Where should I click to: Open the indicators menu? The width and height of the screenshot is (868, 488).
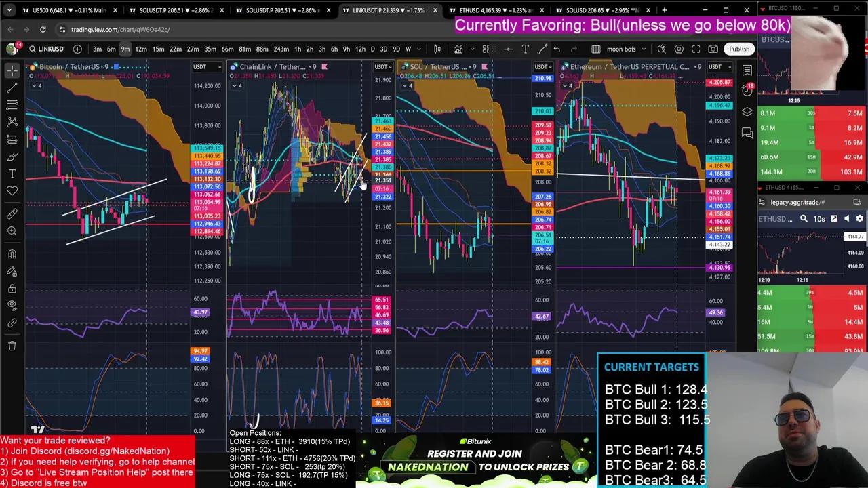[459, 49]
